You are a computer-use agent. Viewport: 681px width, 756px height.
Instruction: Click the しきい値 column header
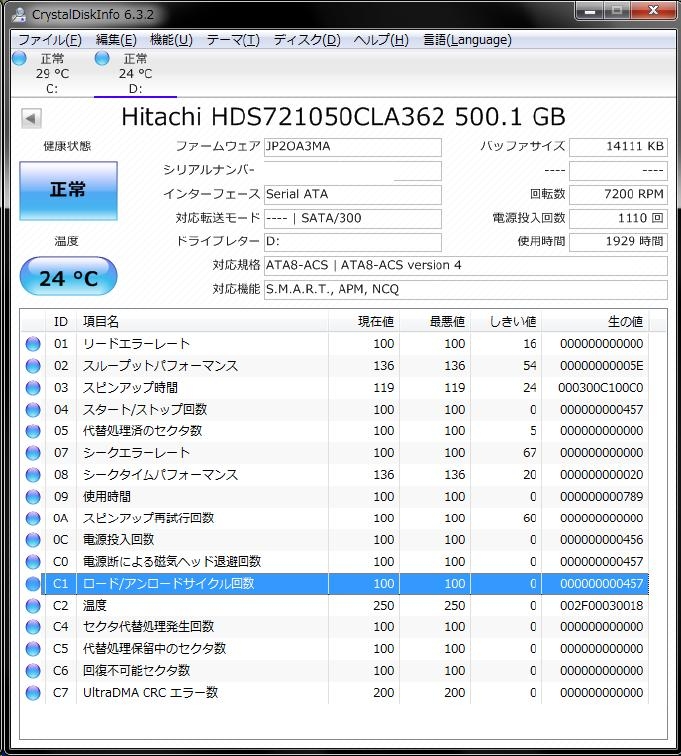coord(506,322)
